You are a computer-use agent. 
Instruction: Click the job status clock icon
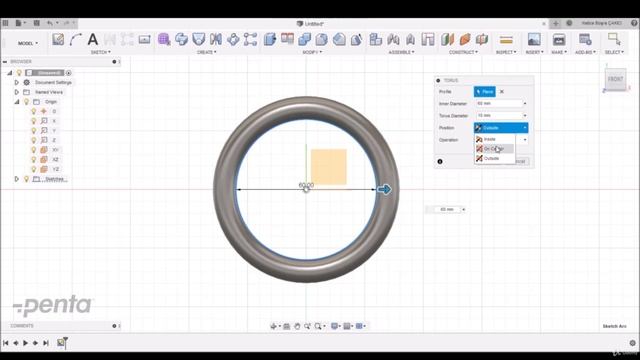point(569,23)
